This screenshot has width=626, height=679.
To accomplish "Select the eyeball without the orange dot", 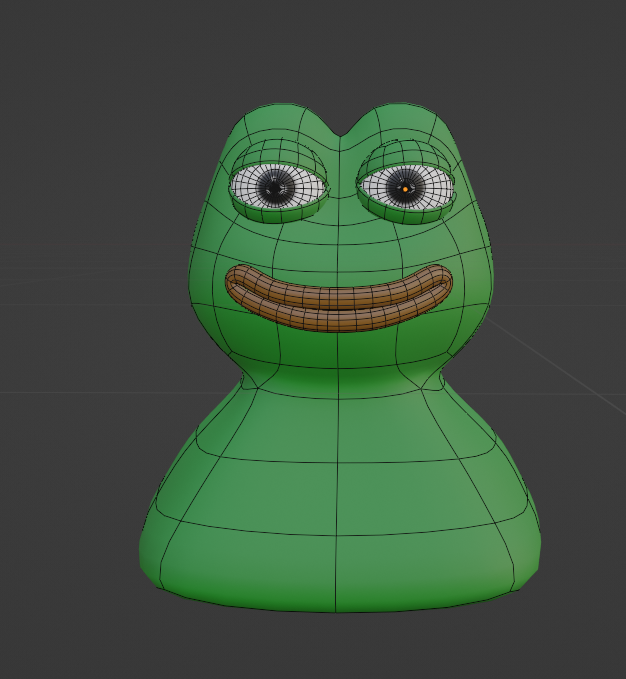I will [x=278, y=187].
